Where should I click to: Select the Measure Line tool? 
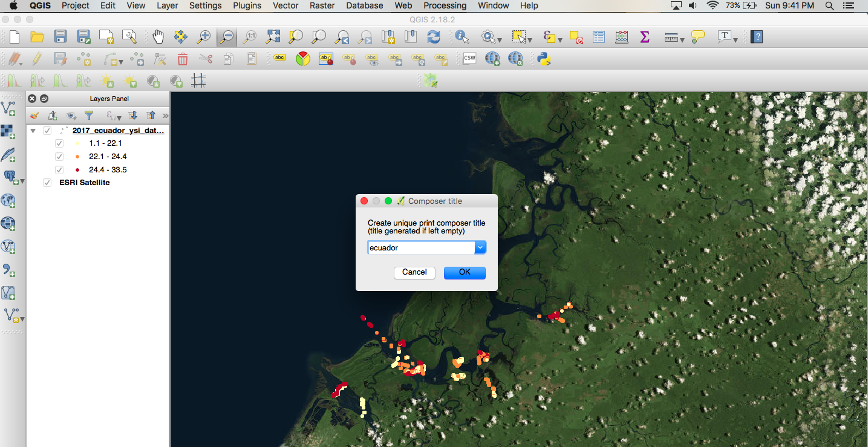(x=670, y=36)
